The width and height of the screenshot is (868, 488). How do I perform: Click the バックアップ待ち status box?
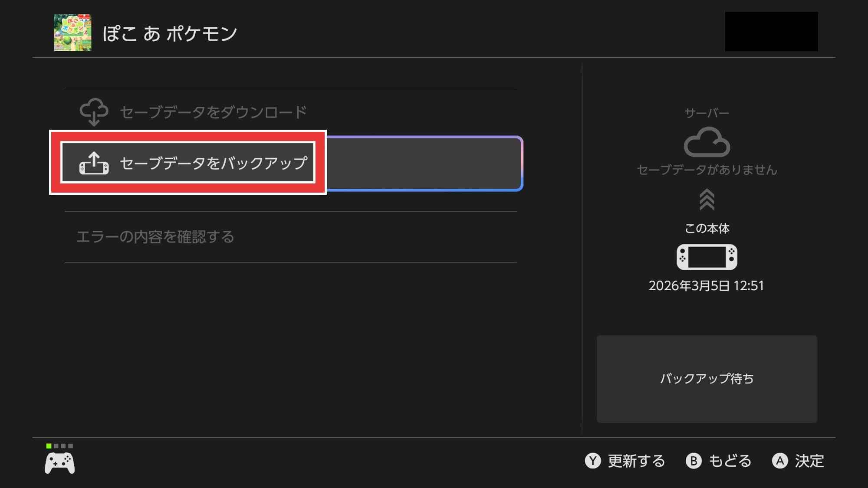(x=707, y=379)
